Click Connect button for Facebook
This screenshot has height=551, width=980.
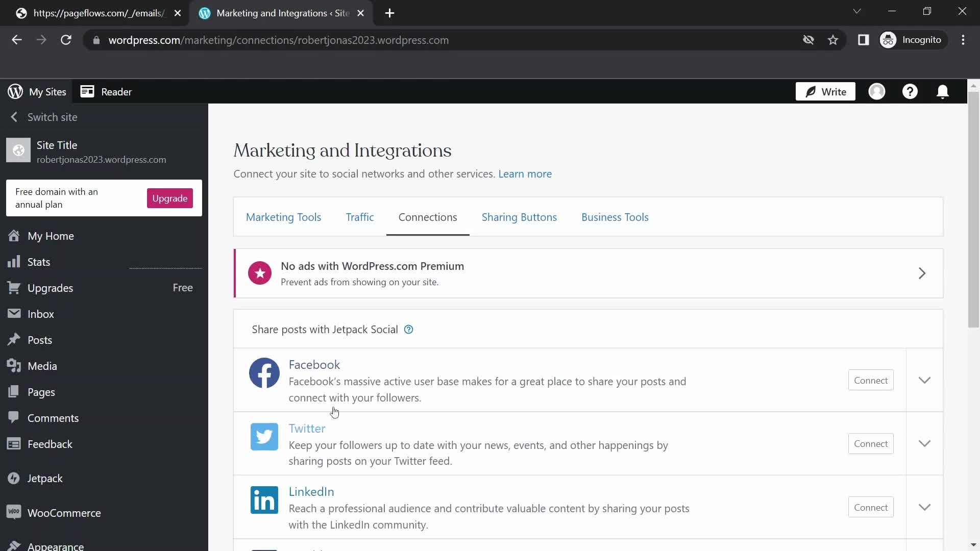pos(871,380)
